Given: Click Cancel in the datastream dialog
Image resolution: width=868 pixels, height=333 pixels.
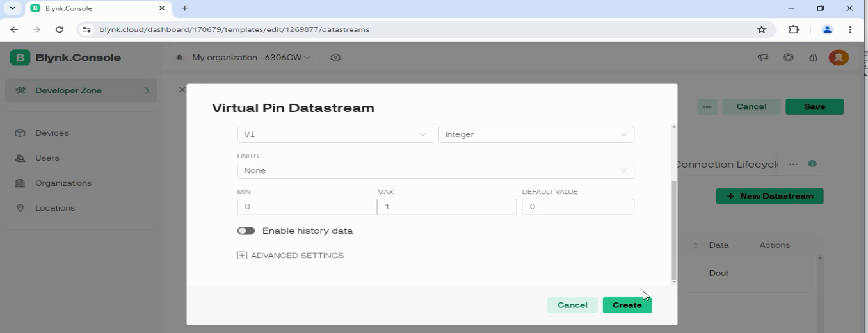Looking at the screenshot, I should pyautogui.click(x=572, y=305).
